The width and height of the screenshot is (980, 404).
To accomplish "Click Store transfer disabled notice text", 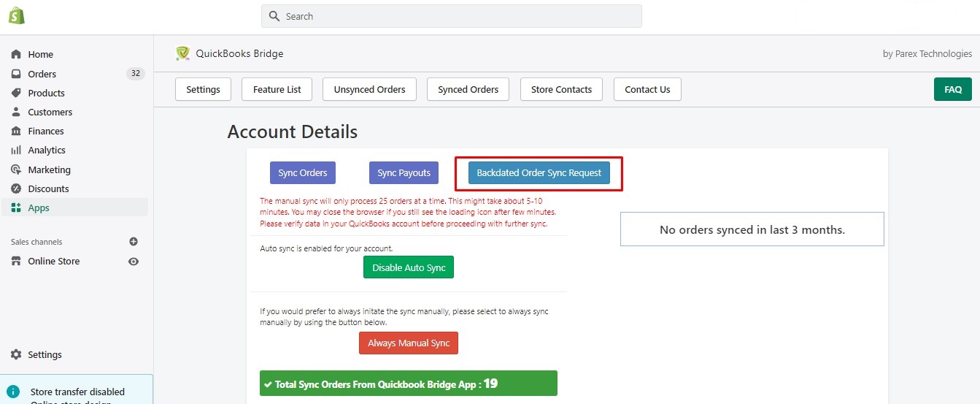I will coord(77,392).
